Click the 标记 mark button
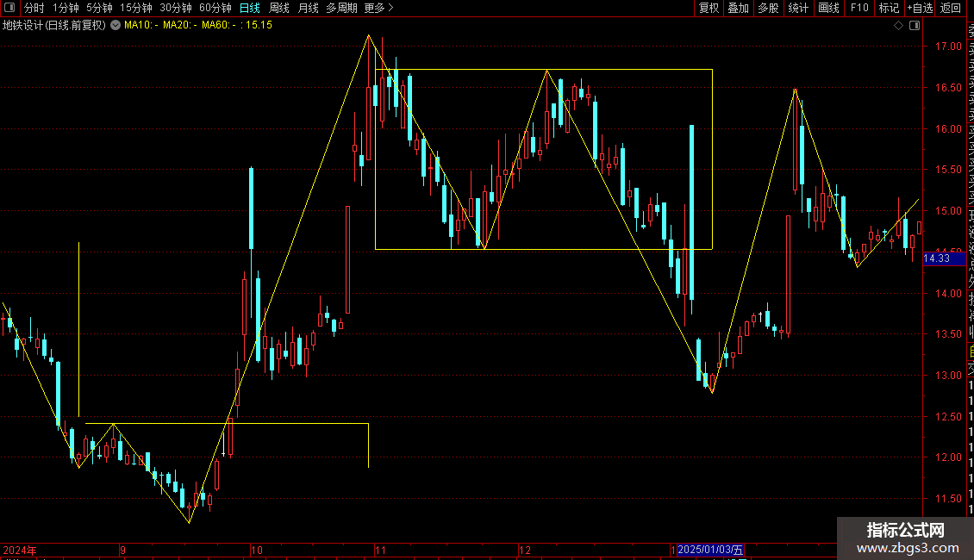This screenshot has height=560, width=974. (x=889, y=8)
